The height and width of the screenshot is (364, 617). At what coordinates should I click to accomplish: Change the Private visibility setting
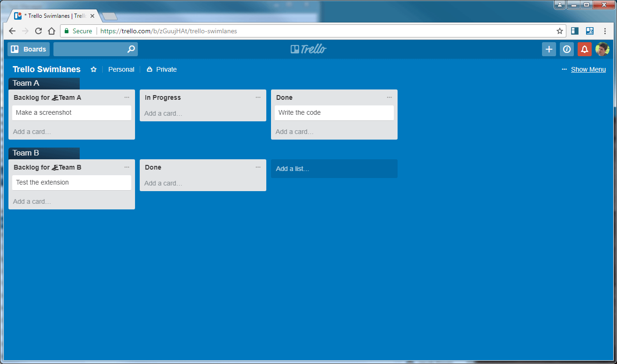(x=162, y=69)
